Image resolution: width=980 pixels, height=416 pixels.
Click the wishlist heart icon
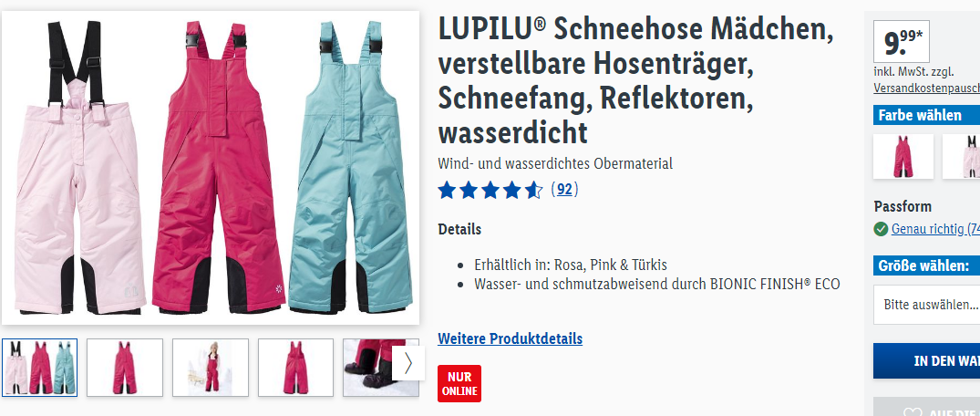913,413
